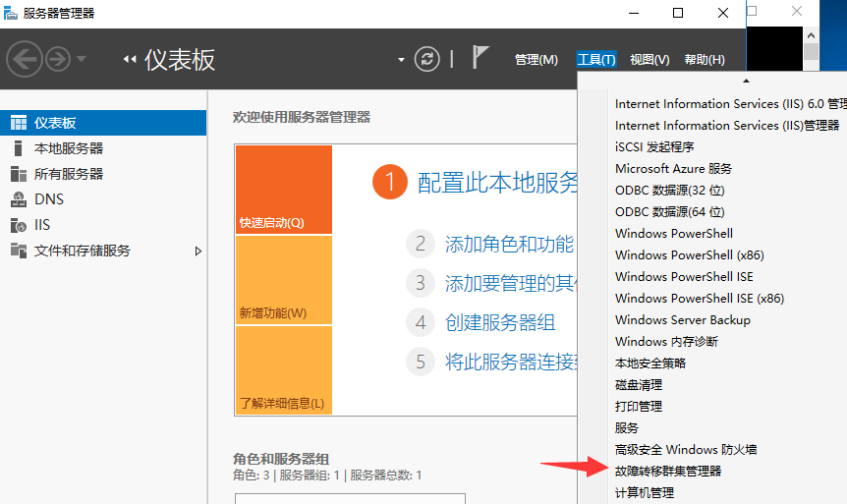The width and height of the screenshot is (847, 504).
Task: Select the 快速启动(Q) tile
Action: point(283,190)
